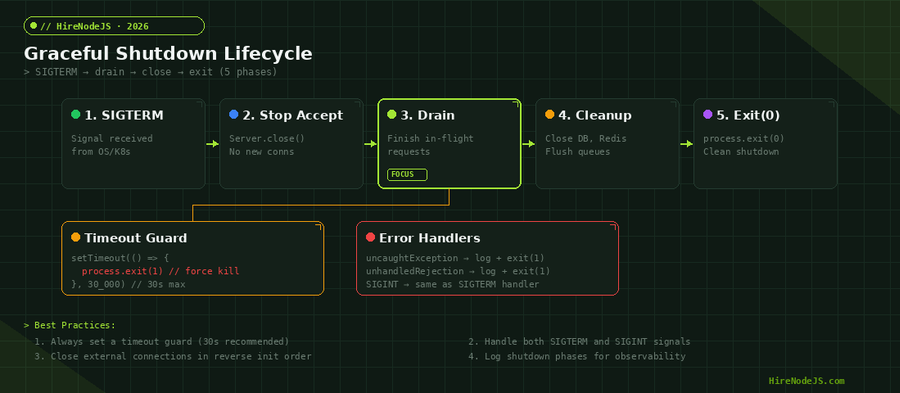900x393 pixels.
Task: Click the red dot beside Error Handlers
Action: coord(370,238)
